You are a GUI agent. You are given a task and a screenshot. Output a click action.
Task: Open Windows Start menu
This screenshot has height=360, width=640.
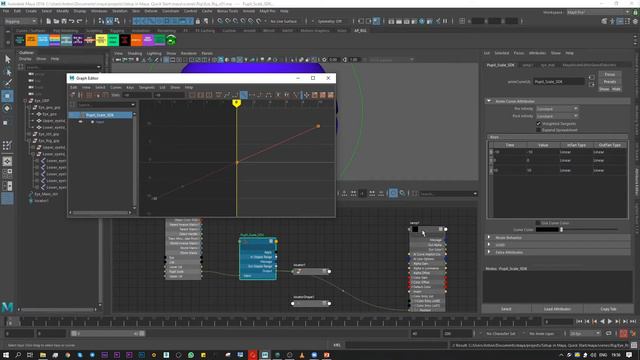tap(6, 355)
